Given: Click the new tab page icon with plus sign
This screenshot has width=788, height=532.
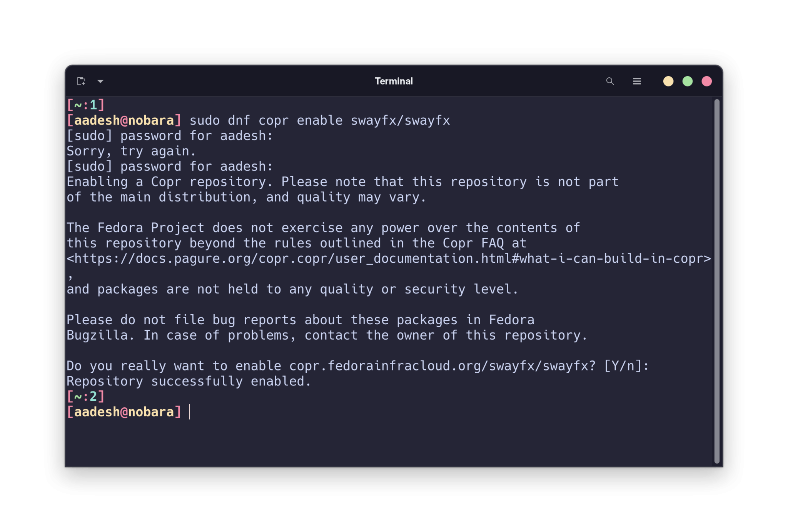Looking at the screenshot, I should tap(81, 81).
